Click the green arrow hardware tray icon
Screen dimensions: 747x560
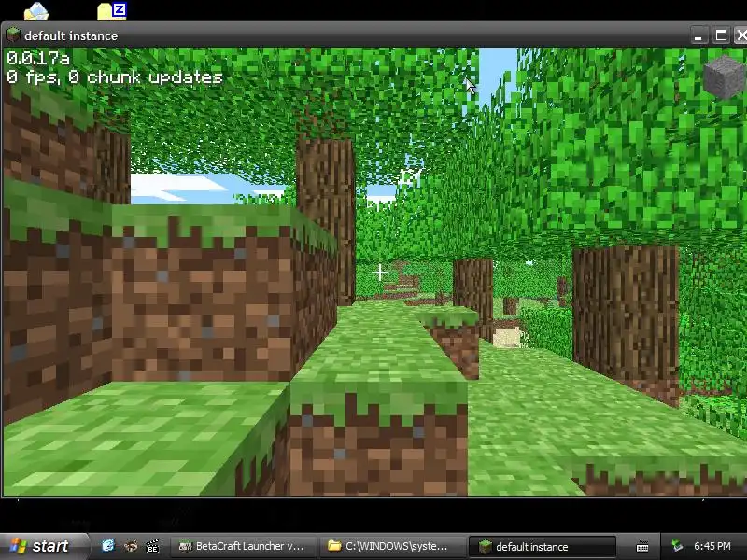[x=677, y=546]
